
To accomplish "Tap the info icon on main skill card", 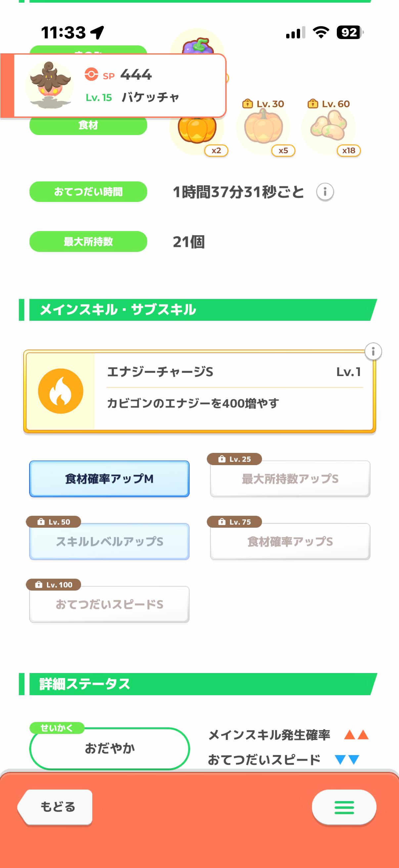I will (373, 352).
